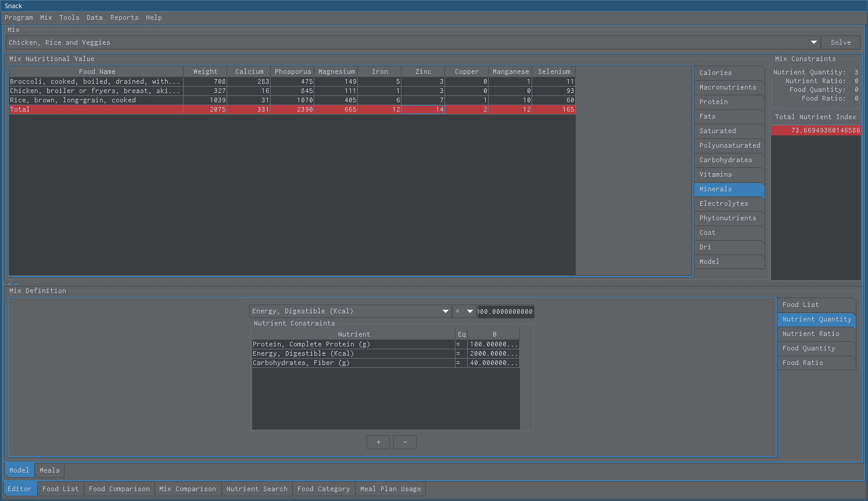The height and width of the screenshot is (501, 868).
Task: Click the Zinc column header
Action: 424,71
